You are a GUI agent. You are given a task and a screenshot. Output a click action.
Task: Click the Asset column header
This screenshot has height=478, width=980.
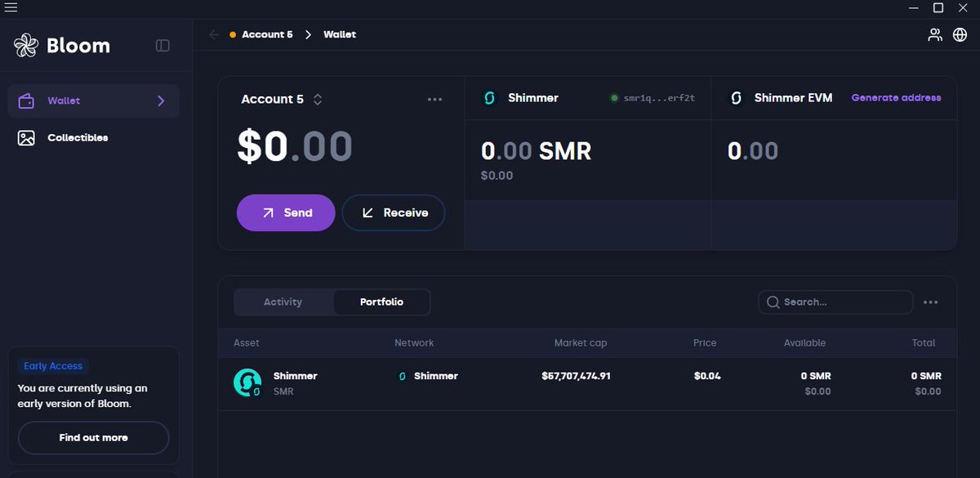pyautogui.click(x=247, y=343)
